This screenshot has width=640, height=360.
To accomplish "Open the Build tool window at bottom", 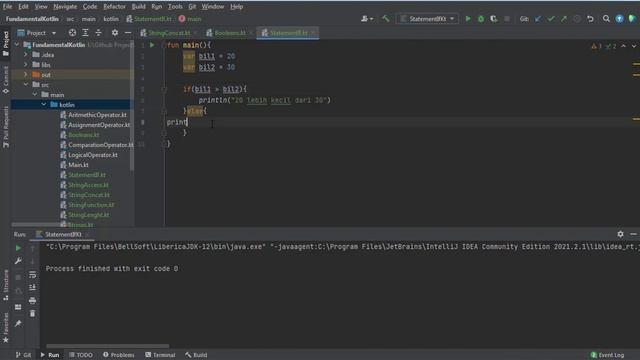I will tap(196, 355).
